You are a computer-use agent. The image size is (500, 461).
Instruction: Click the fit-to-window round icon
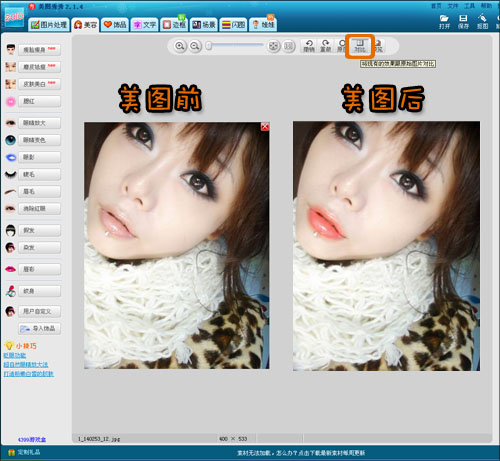[273, 46]
